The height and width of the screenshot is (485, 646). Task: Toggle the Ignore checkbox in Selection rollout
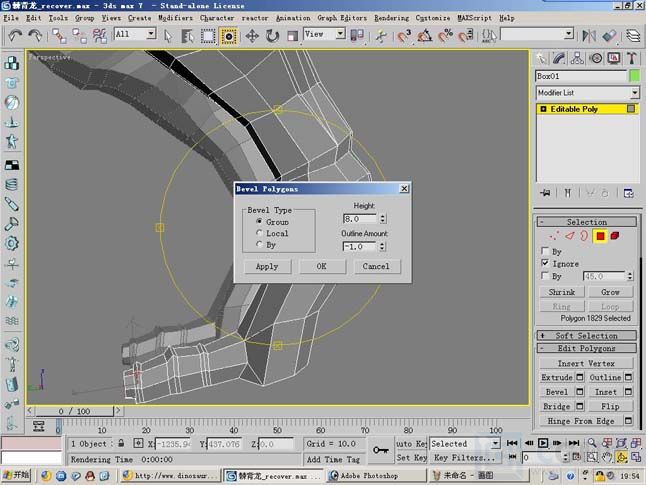pos(545,263)
